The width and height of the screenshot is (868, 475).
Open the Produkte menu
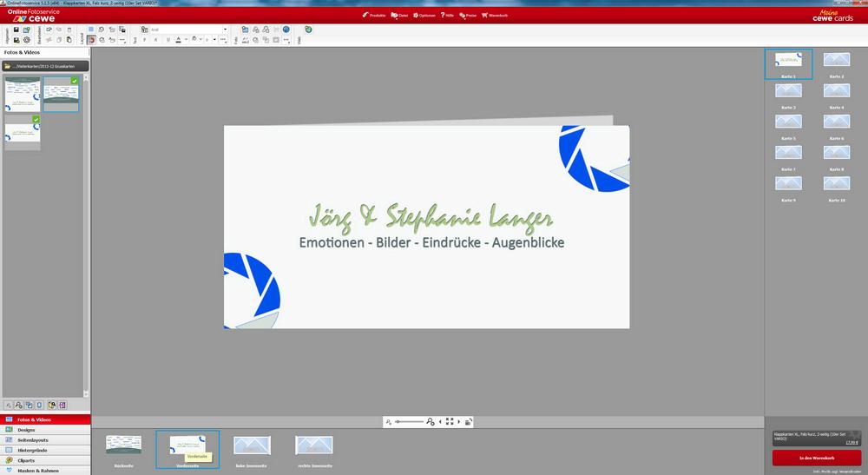[373, 16]
